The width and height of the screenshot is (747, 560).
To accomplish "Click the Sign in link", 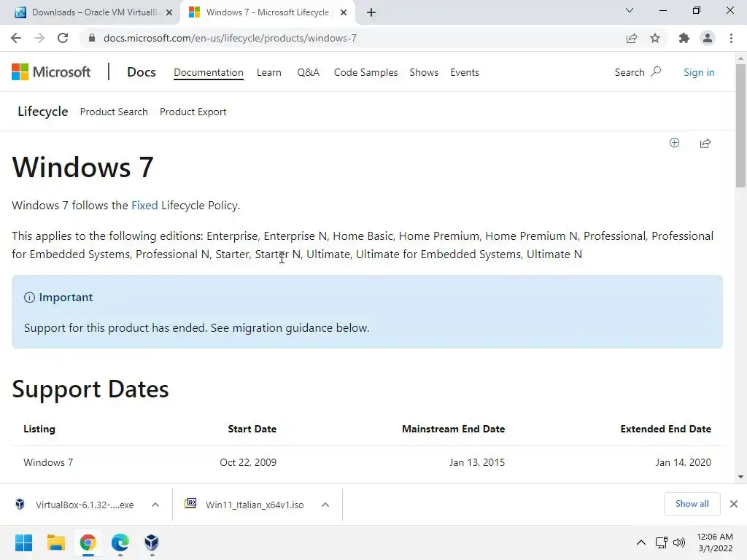I will tap(698, 72).
